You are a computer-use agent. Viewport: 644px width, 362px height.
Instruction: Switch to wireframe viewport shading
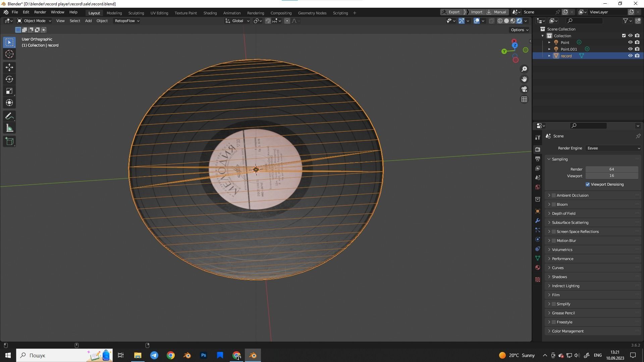coord(500,21)
